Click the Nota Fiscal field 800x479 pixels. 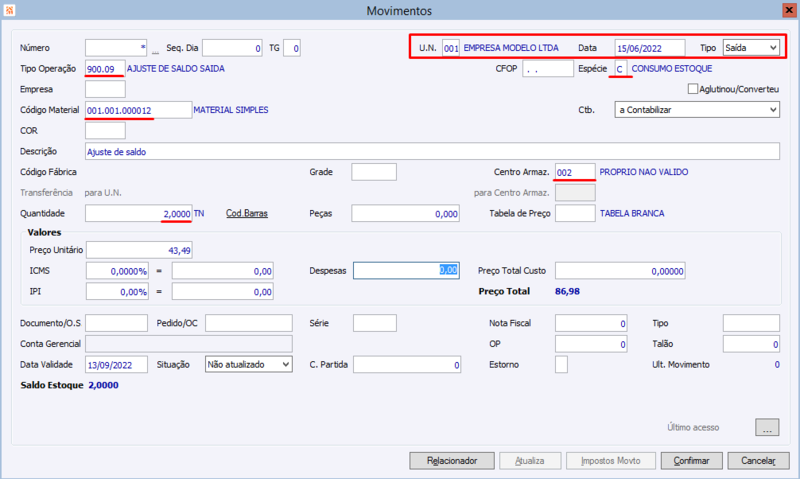591,323
